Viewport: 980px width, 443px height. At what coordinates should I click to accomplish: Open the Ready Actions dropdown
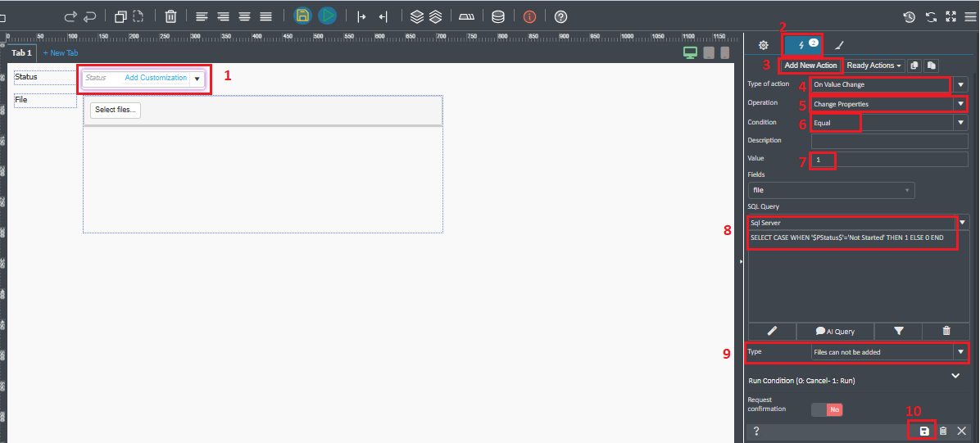873,65
